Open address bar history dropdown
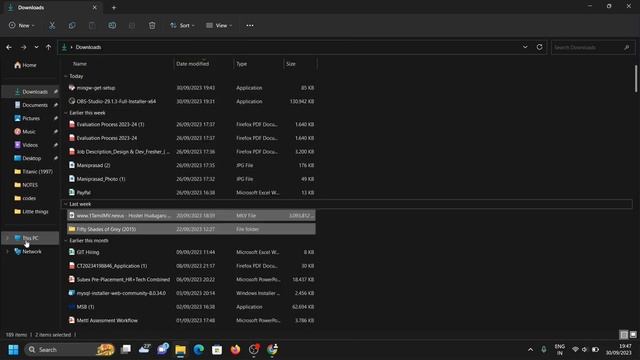Screen dimensions: 640x360 tap(525, 47)
